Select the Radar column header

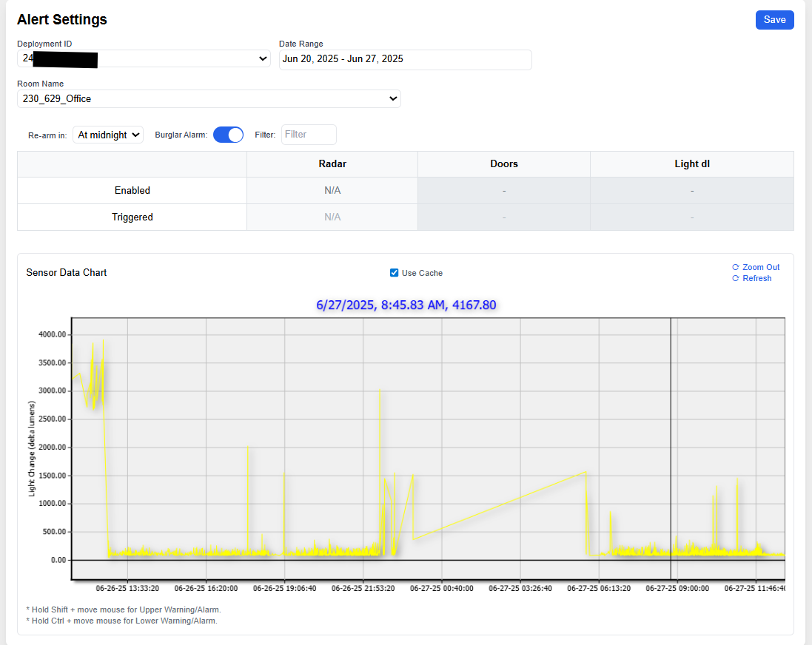point(332,164)
